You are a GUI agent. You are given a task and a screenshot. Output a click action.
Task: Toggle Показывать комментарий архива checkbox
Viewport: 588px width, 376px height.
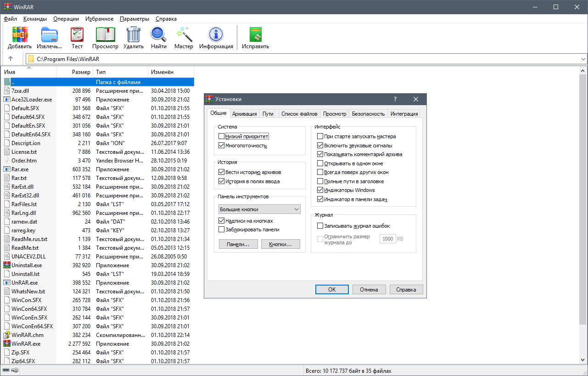tap(320, 154)
